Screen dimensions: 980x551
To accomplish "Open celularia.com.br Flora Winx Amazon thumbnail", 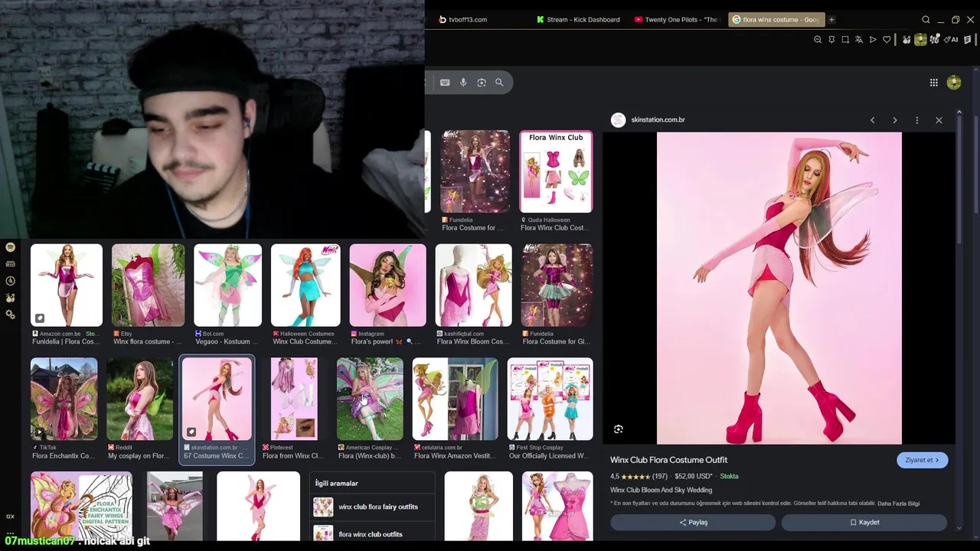I will coord(455,399).
